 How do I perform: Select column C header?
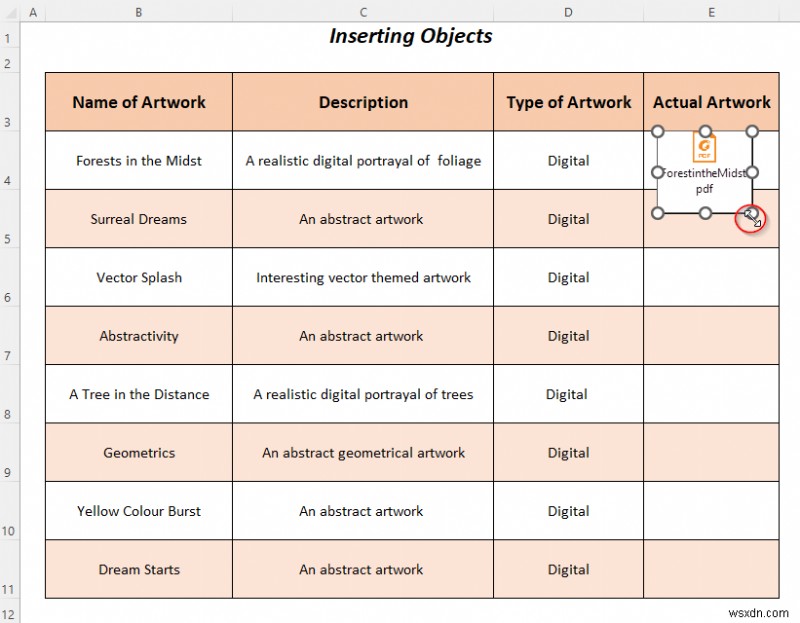pyautogui.click(x=363, y=12)
